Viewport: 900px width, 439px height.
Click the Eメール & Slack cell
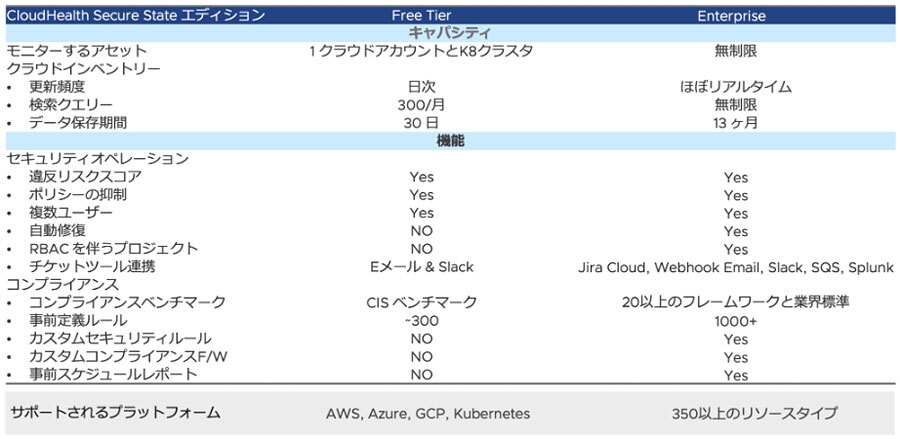click(x=421, y=267)
